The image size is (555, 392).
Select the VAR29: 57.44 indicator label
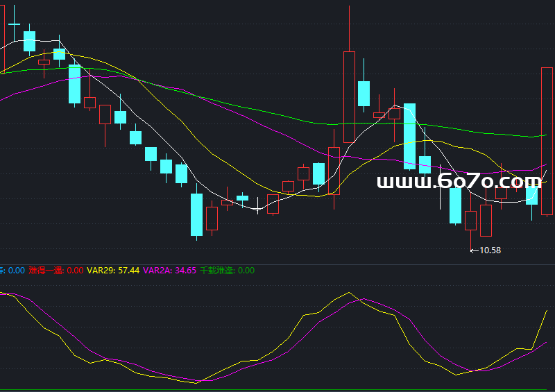click(113, 271)
